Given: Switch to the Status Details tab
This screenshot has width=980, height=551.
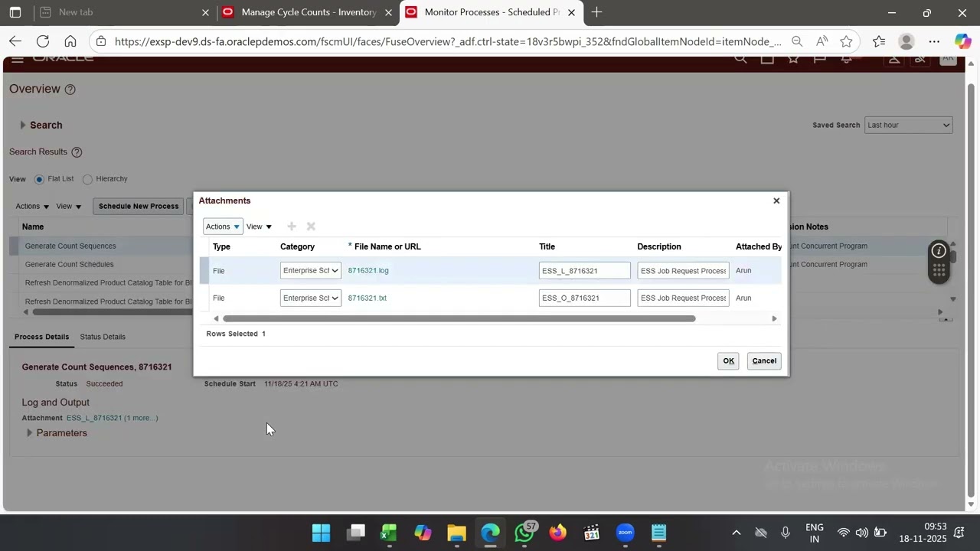Looking at the screenshot, I should pyautogui.click(x=103, y=337).
